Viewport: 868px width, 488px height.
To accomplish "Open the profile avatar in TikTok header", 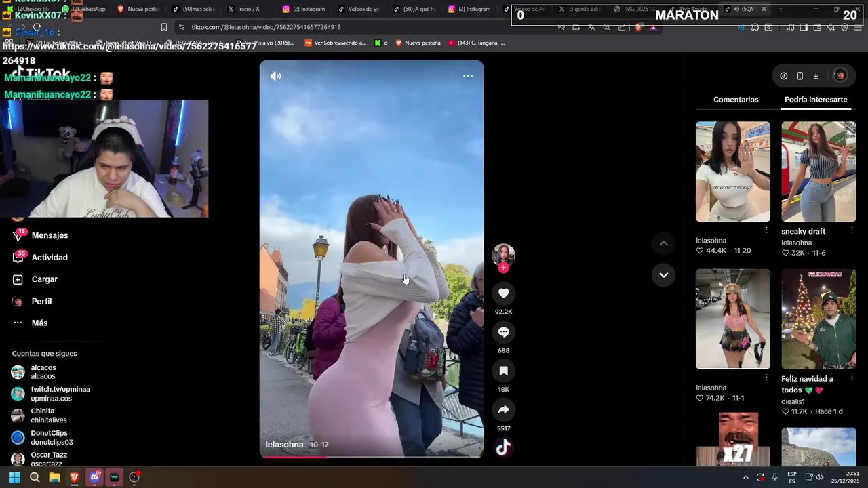I will click(840, 76).
